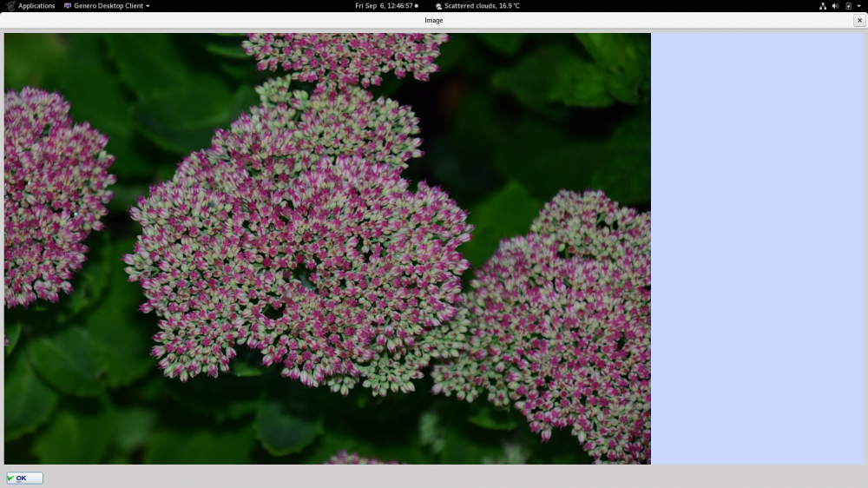Click the battery power status icon
This screenshot has width=868, height=488.
click(x=848, y=5)
